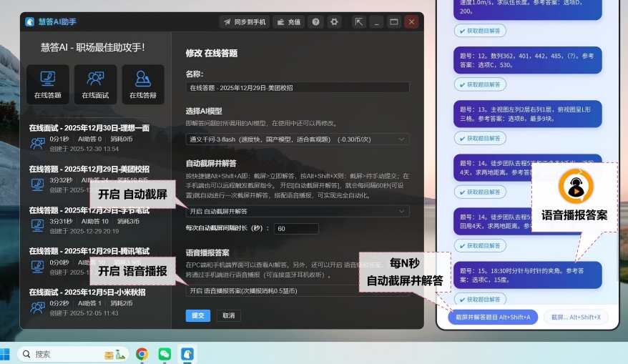Open the 在线答辩 mode tile

point(143,84)
